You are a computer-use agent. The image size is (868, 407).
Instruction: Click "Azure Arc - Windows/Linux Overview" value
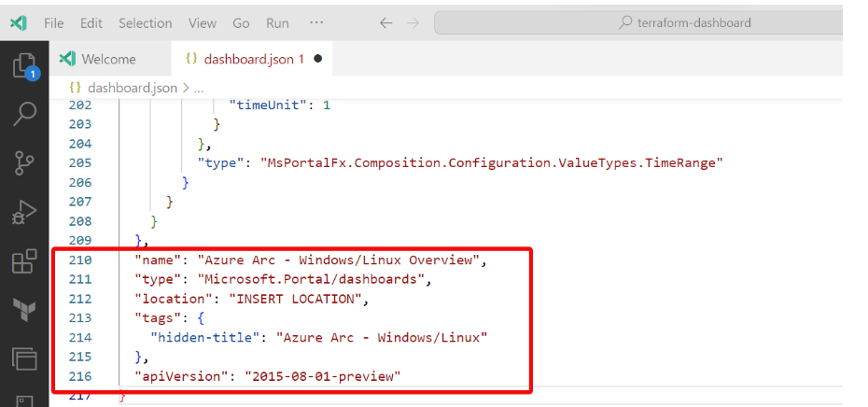(x=339, y=260)
